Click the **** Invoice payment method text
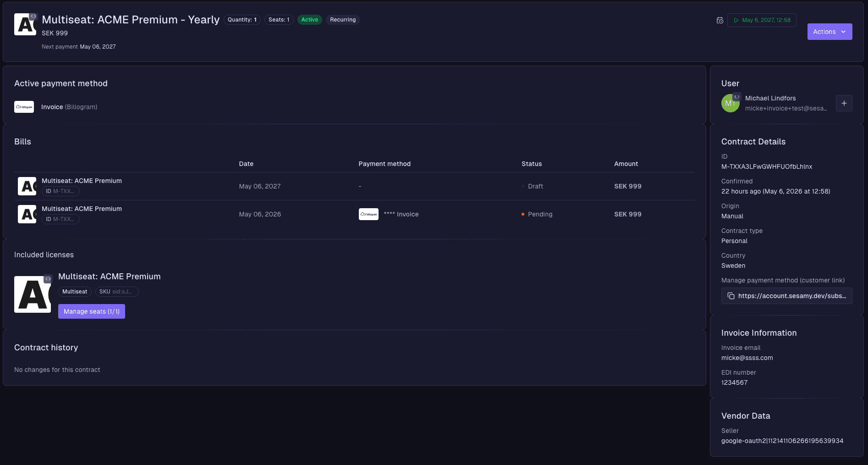Screen dimensions: 868x465 [401, 214]
